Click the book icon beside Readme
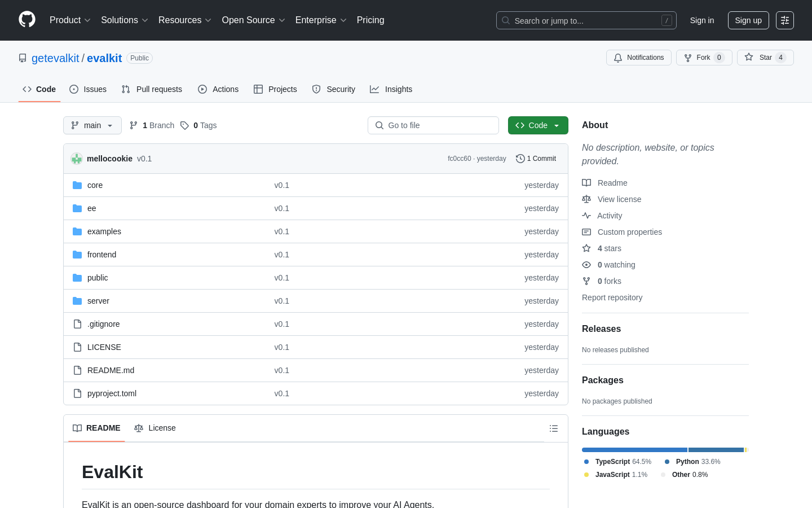The height and width of the screenshot is (508, 812). point(586,183)
